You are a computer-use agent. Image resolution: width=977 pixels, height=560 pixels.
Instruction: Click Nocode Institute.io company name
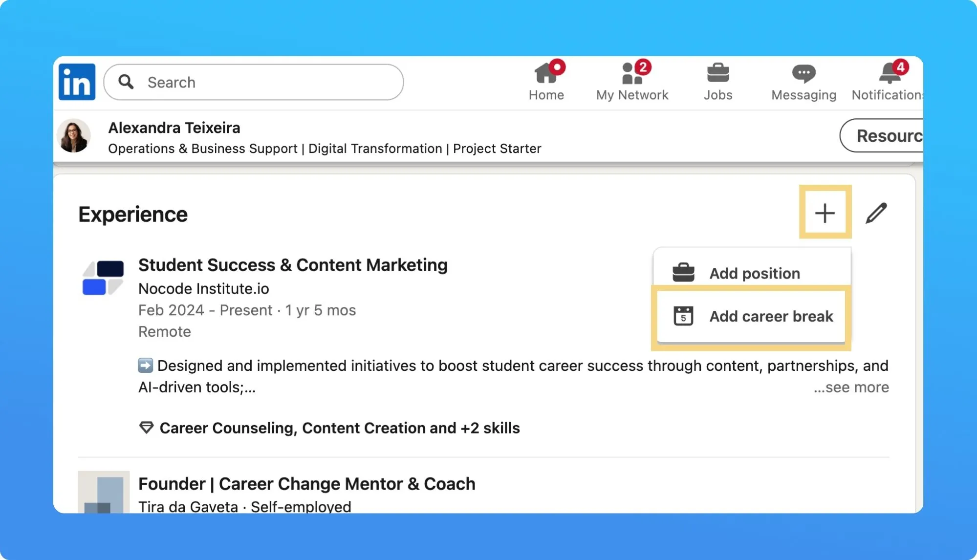[x=203, y=288]
